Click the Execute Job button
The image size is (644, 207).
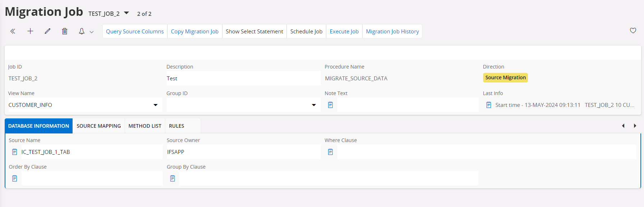click(344, 31)
